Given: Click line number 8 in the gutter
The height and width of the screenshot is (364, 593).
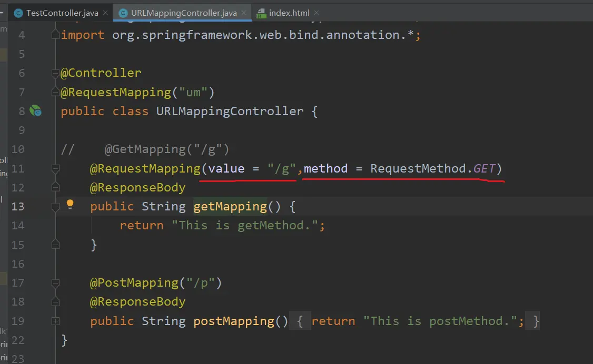Looking at the screenshot, I should tap(22, 111).
